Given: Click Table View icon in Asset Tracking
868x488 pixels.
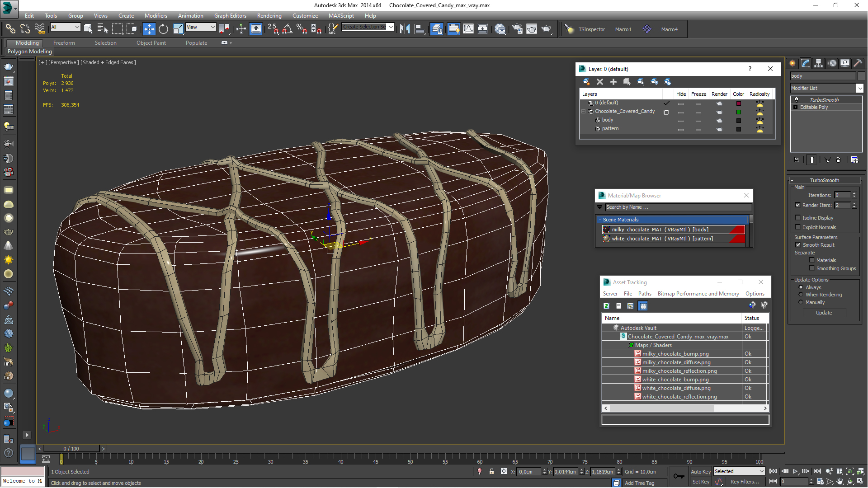Looking at the screenshot, I should [643, 306].
